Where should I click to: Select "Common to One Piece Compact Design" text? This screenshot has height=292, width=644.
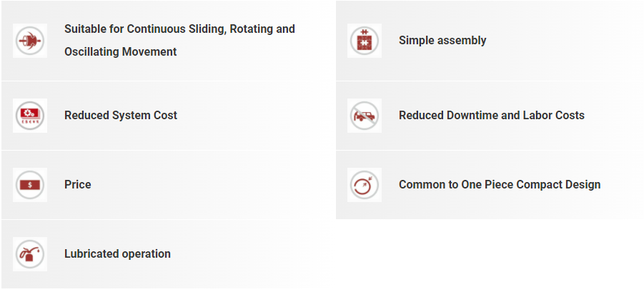click(x=500, y=185)
